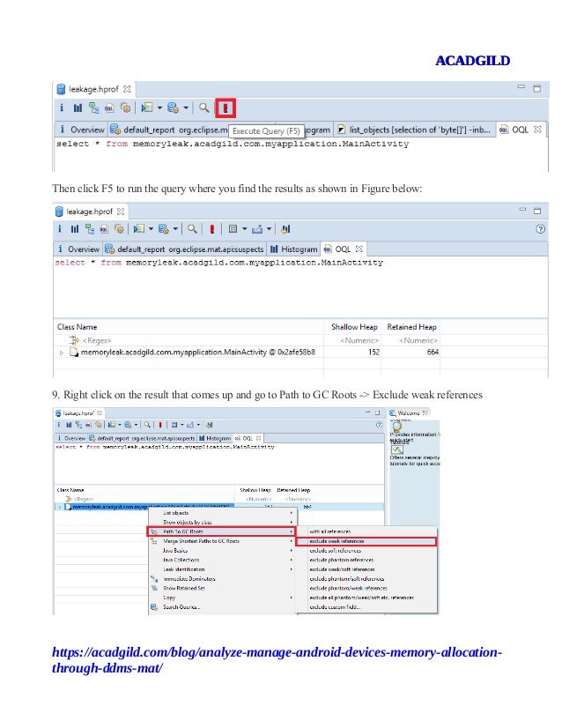
Task: Click the help icon in bottom screenshot toolbar
Action: [379, 425]
